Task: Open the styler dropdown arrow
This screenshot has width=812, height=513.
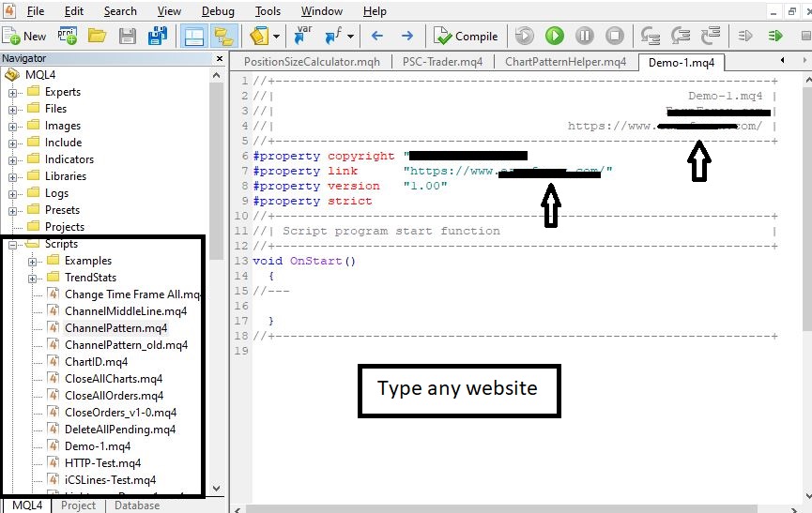Action: [x=277, y=37]
